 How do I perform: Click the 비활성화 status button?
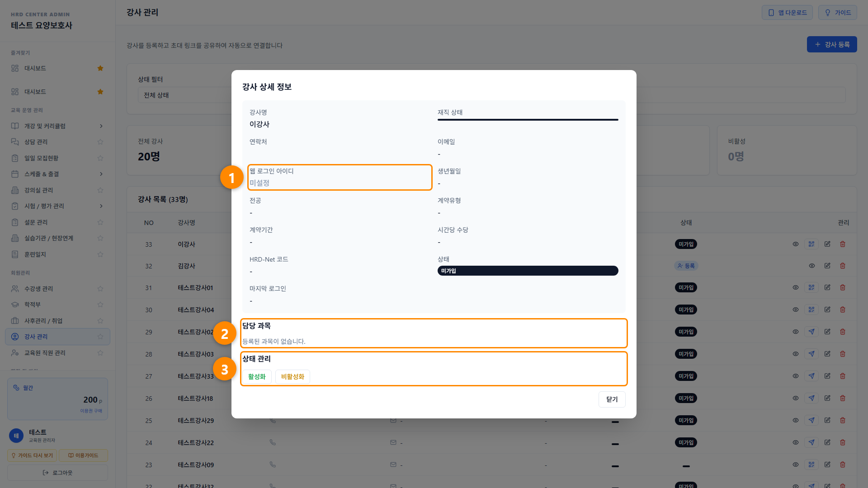coord(292,377)
